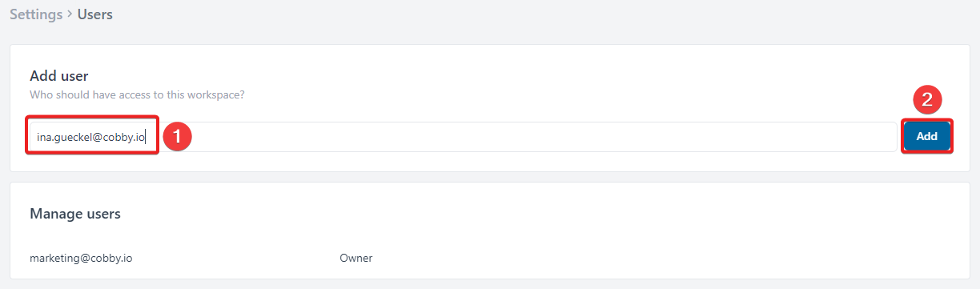
Task: Click the Manage users heading
Action: tap(75, 214)
